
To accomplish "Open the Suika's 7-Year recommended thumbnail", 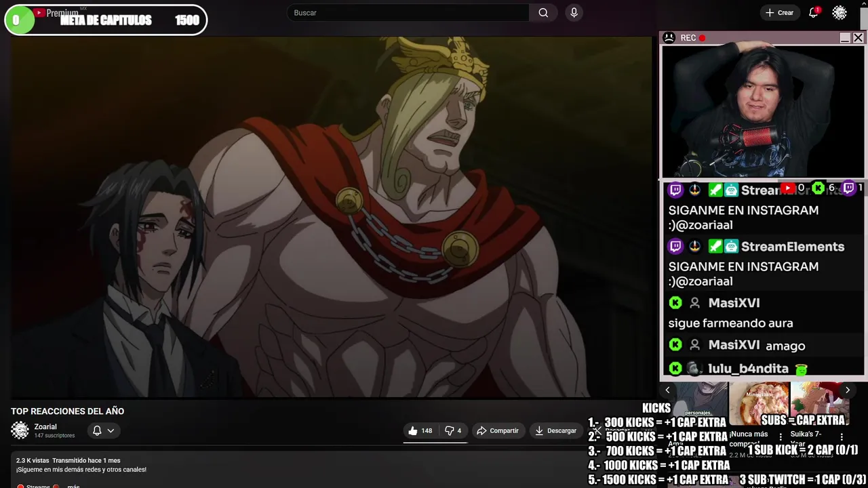I will pyautogui.click(x=820, y=403).
